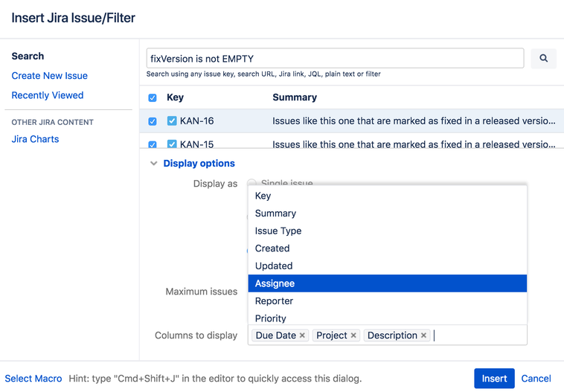This screenshot has width=564, height=392.
Task: Click the Summary column header
Action: click(295, 97)
